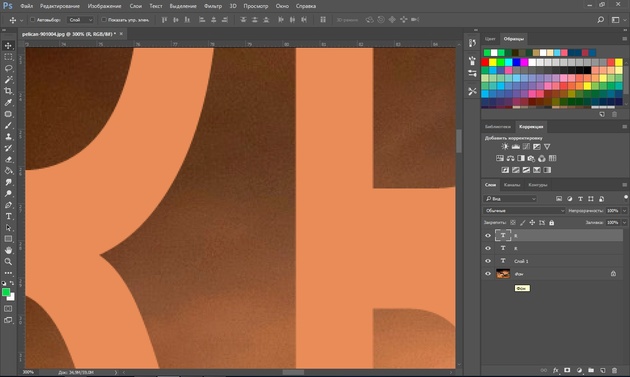Select the Path Selection tool
Image resolution: width=630 pixels, height=377 pixels.
click(8, 227)
